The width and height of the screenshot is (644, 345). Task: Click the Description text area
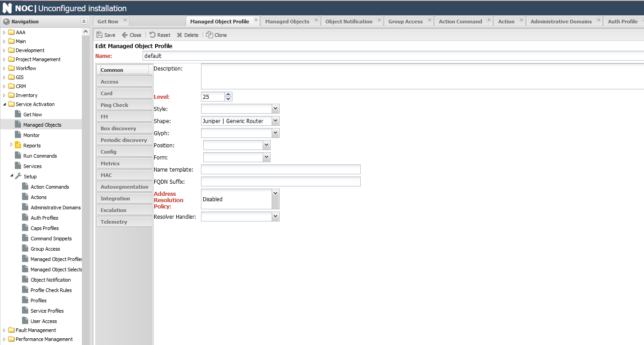(x=422, y=76)
